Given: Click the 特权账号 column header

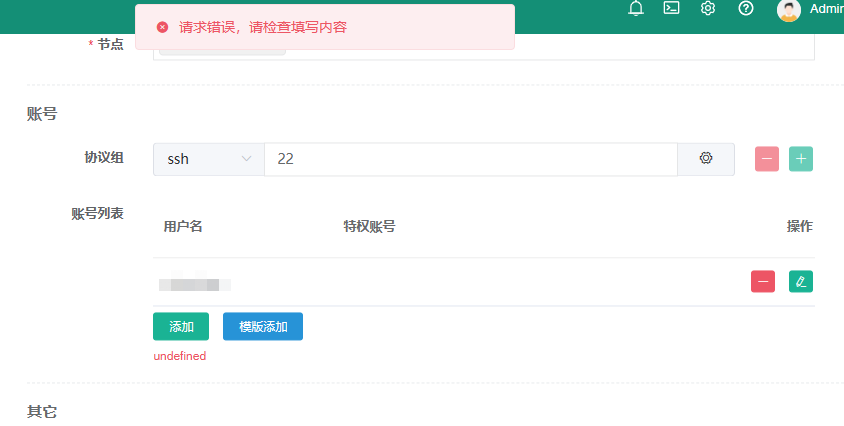Looking at the screenshot, I should click(369, 227).
